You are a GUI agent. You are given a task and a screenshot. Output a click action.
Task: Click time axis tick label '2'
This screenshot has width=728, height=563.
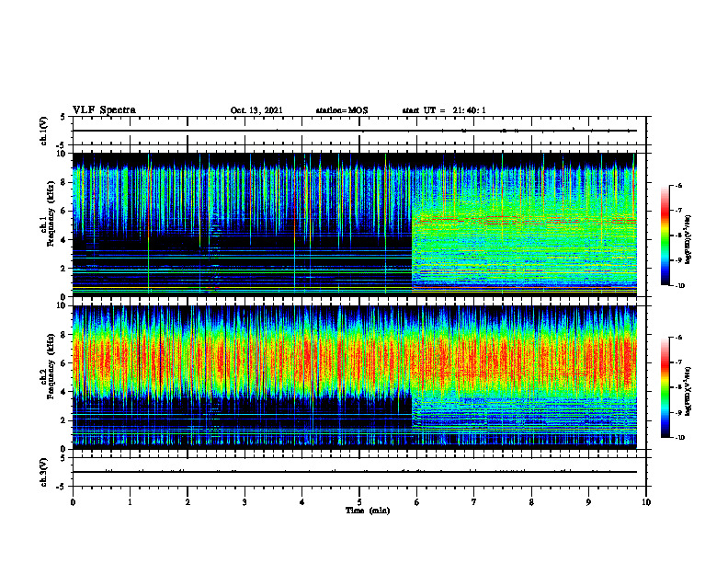pos(188,502)
